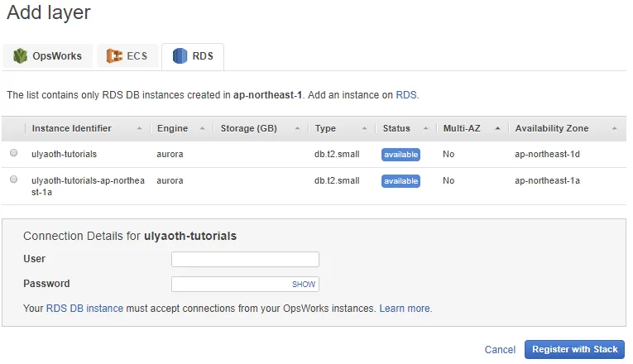Viewport: 633px width, 364px height.
Task: Select the ulyaoth-tutorials instance radio button
Action: click(x=13, y=154)
